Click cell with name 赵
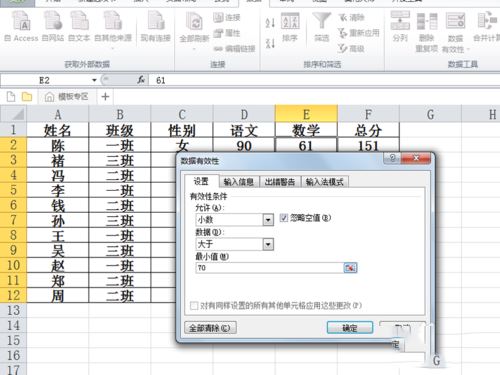The width and height of the screenshot is (500, 375). (x=58, y=265)
